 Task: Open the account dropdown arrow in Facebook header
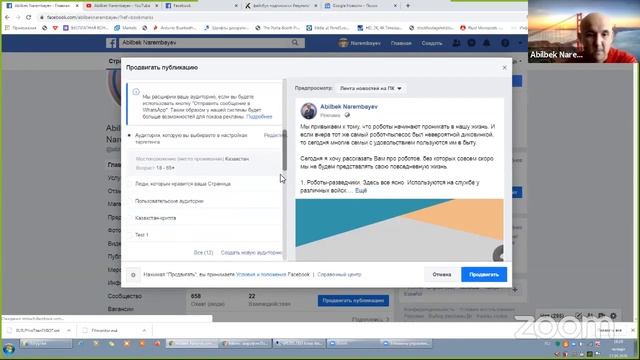[x=520, y=42]
